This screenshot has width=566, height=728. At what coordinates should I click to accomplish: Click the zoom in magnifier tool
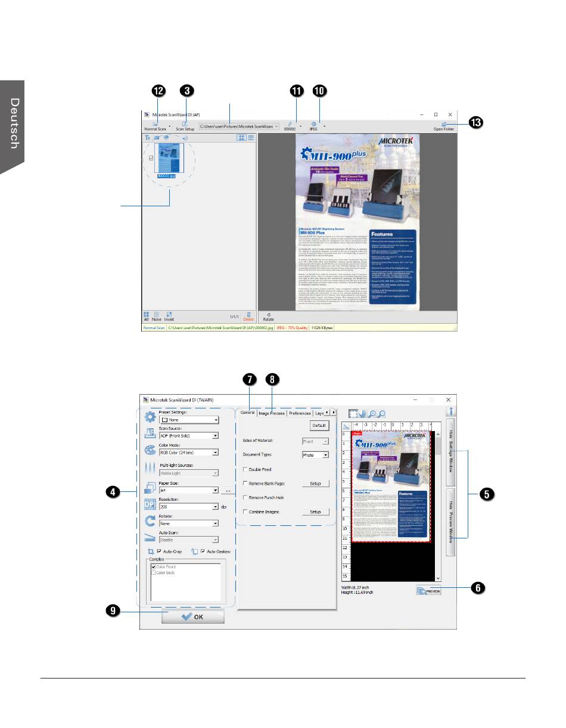(x=373, y=413)
